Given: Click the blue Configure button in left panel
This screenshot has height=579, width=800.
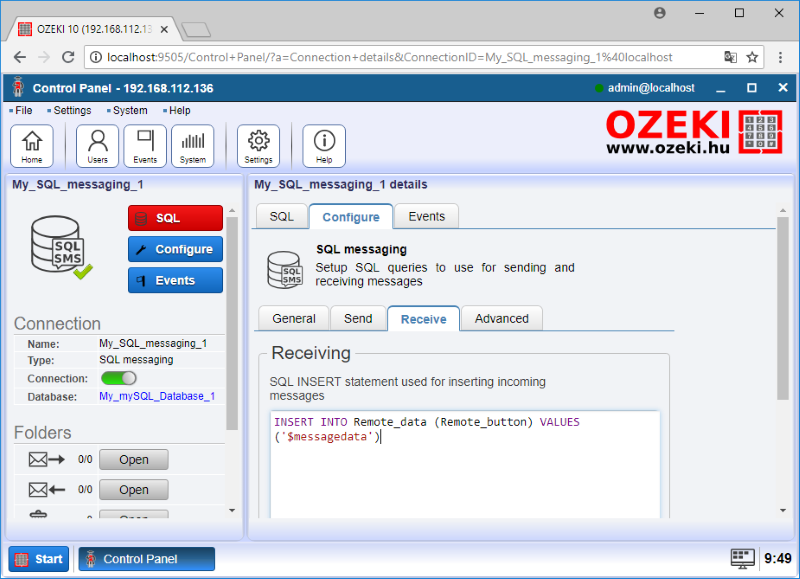Looking at the screenshot, I should [x=175, y=249].
